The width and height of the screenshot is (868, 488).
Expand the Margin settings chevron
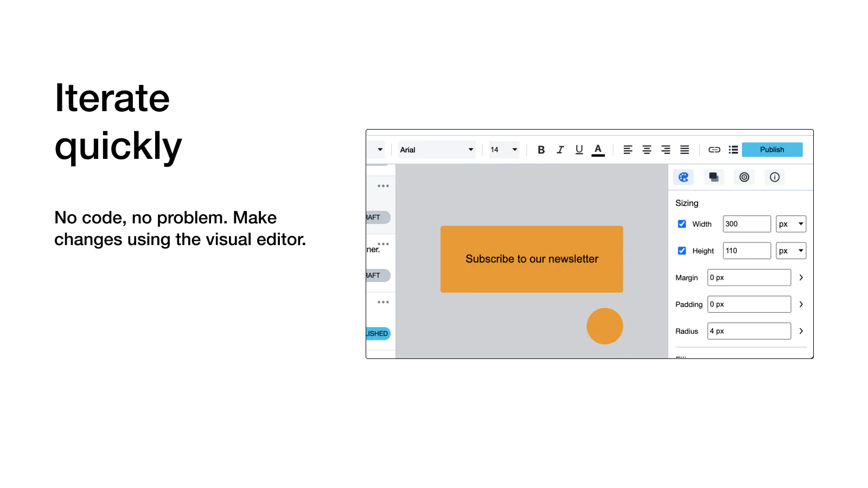(801, 278)
